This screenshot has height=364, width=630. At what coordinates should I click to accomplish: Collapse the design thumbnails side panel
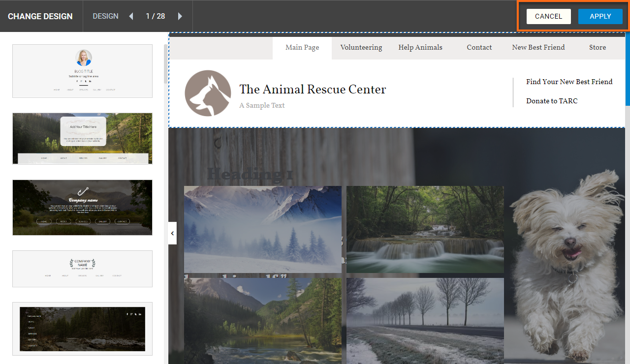[172, 234]
